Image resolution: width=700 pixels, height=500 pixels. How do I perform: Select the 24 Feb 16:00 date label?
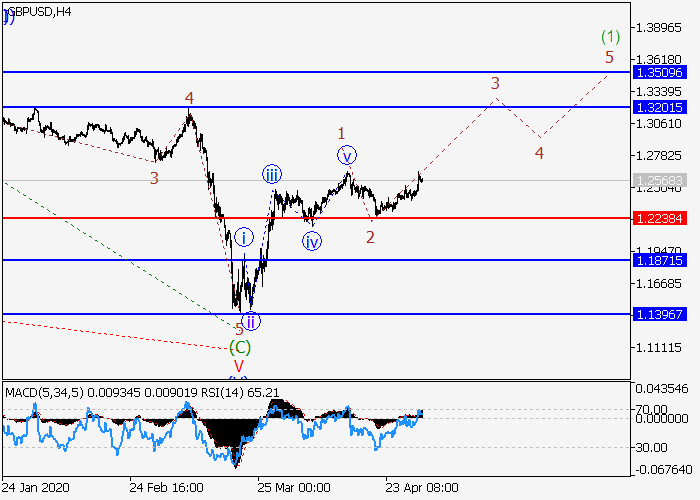(165, 488)
